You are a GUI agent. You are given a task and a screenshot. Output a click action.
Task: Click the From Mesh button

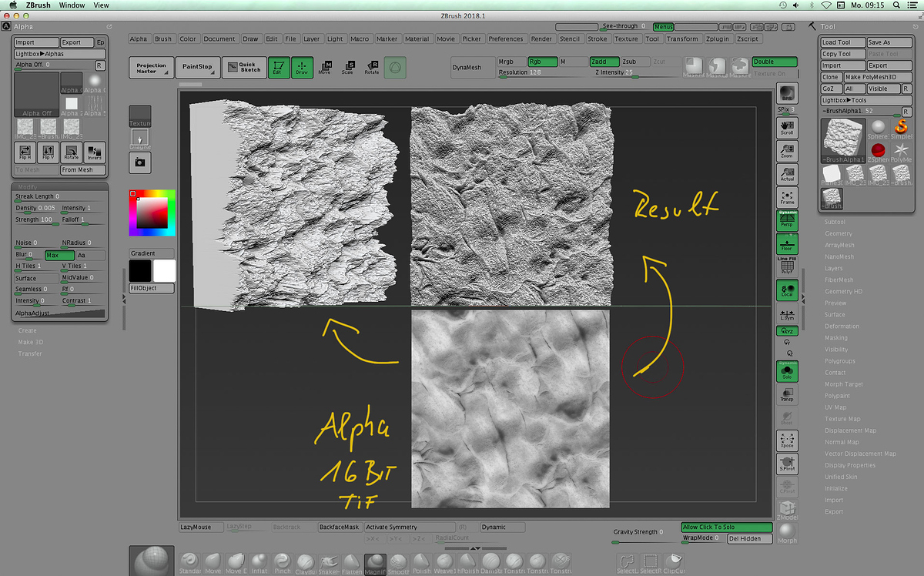tap(82, 169)
